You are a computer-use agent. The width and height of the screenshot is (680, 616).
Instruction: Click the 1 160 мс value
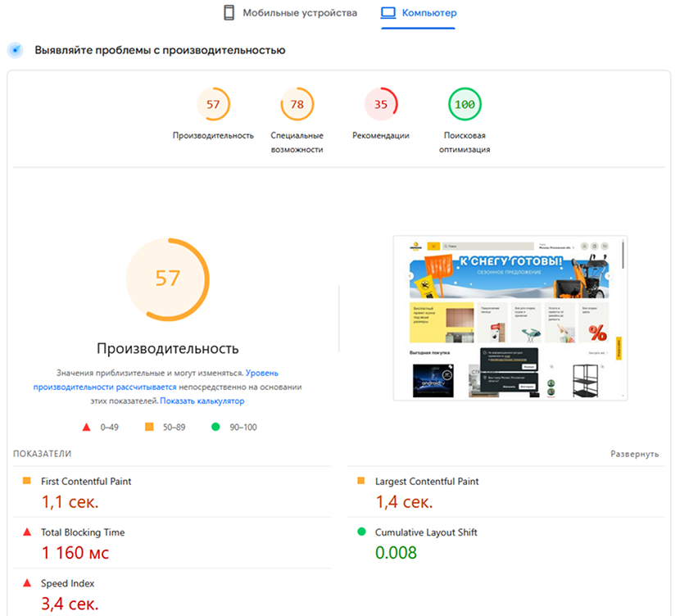point(75,553)
